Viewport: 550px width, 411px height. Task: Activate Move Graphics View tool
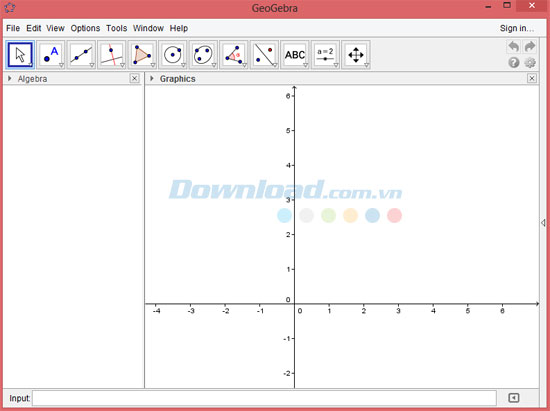(356, 55)
